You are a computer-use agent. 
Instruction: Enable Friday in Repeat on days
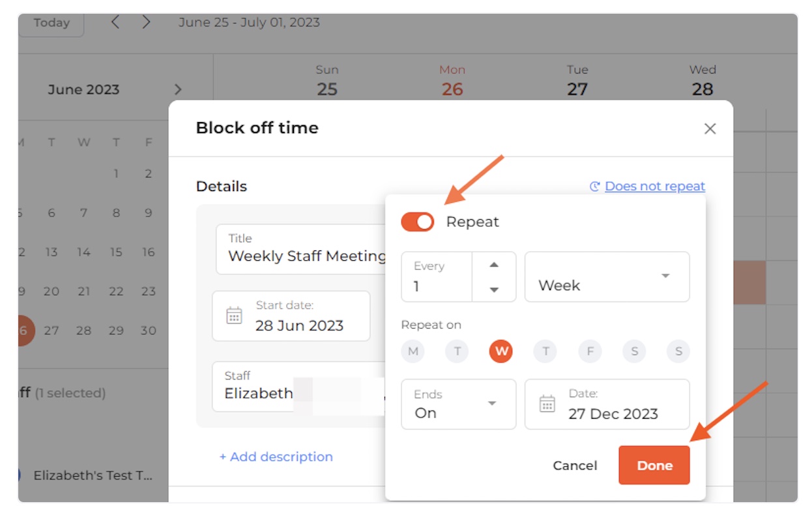point(590,352)
